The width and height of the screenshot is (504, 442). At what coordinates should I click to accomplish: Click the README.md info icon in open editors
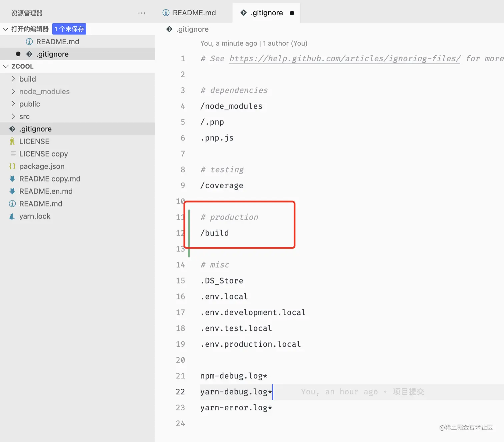(x=29, y=42)
